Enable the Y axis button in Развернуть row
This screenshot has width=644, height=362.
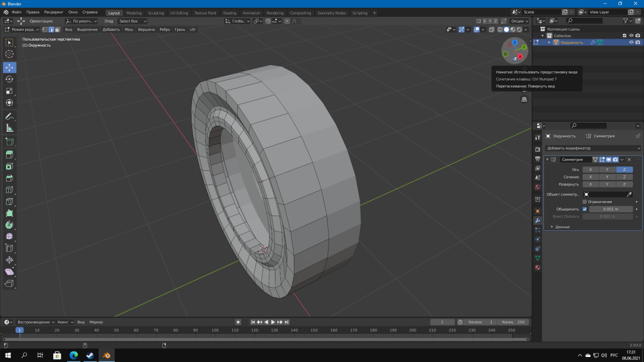click(607, 185)
